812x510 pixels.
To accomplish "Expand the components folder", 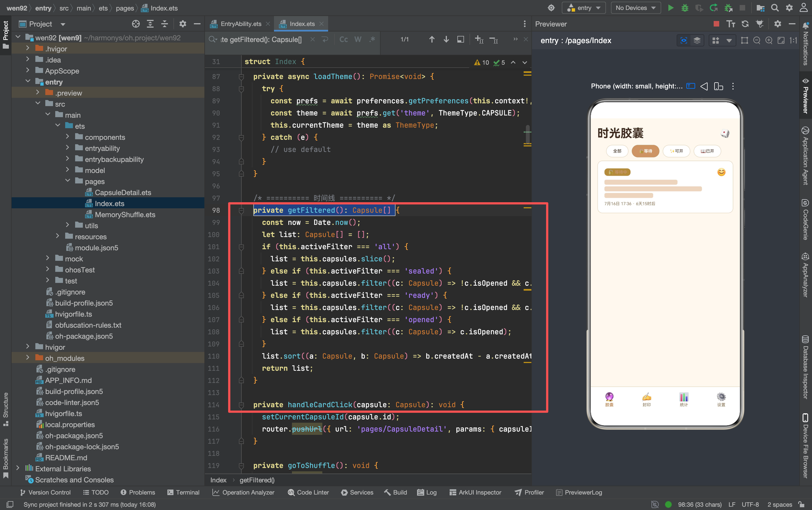I will (x=67, y=137).
